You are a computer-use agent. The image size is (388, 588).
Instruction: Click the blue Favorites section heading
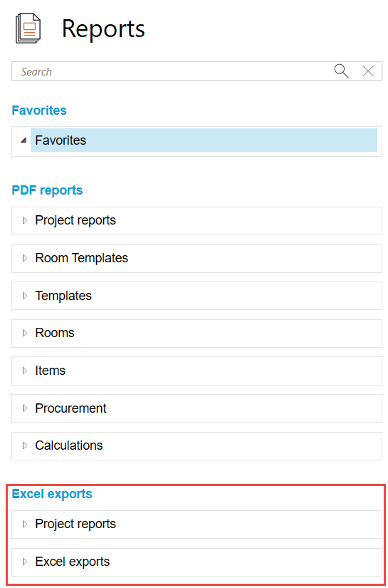[x=39, y=110]
